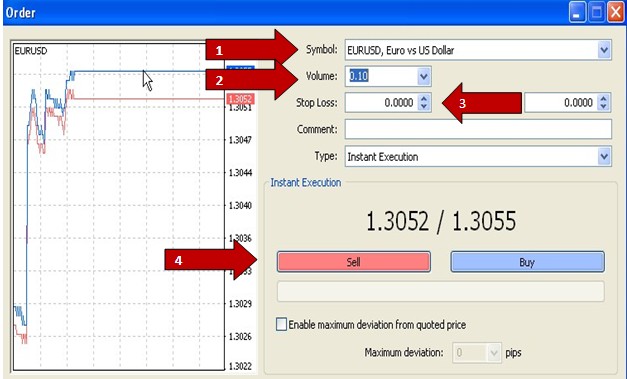627x379 pixels.
Task: Increase Take Profit with up stepper arrow
Action: click(x=603, y=98)
